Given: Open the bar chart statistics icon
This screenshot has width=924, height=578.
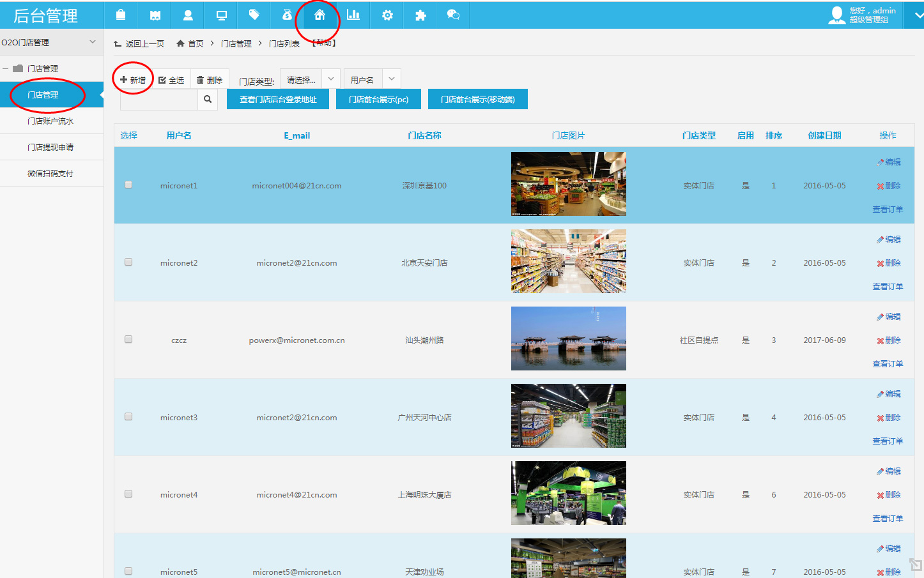Looking at the screenshot, I should pos(353,15).
